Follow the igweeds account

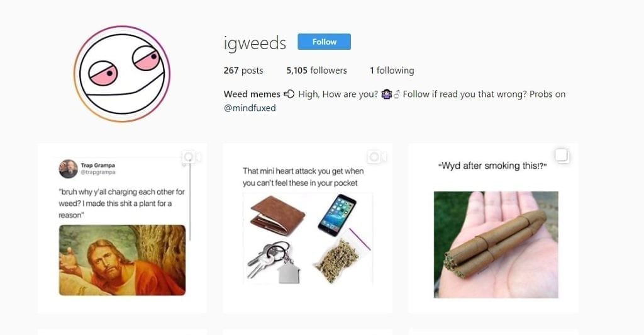click(x=324, y=42)
